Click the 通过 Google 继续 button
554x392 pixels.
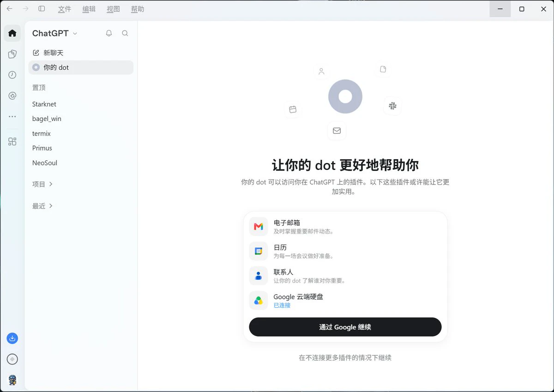click(x=345, y=327)
